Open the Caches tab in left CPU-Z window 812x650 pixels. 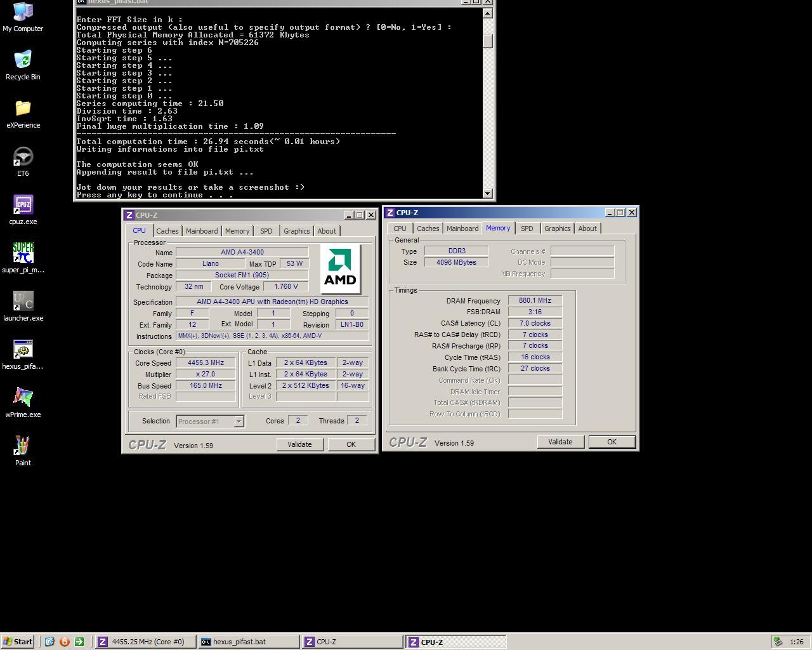click(x=167, y=231)
